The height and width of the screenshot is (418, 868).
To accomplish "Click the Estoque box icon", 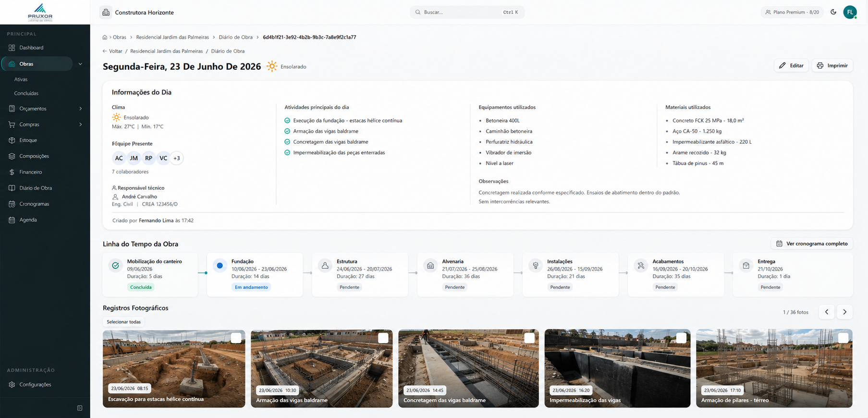I will 12,140.
